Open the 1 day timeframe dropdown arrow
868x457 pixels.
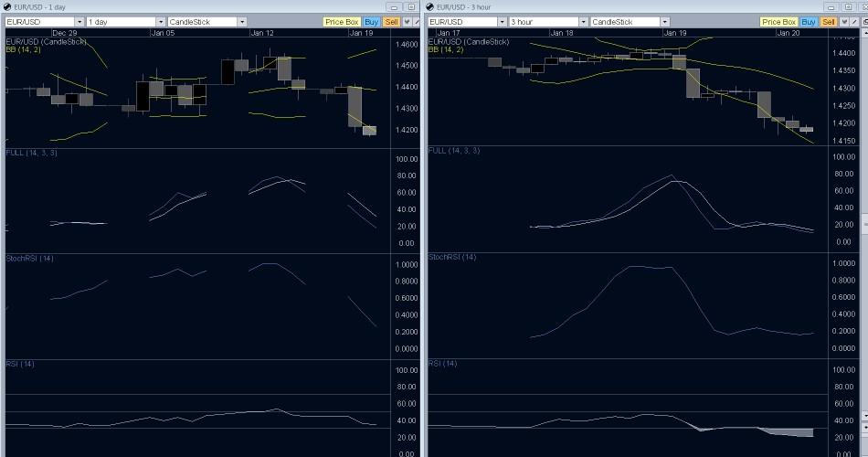point(161,22)
